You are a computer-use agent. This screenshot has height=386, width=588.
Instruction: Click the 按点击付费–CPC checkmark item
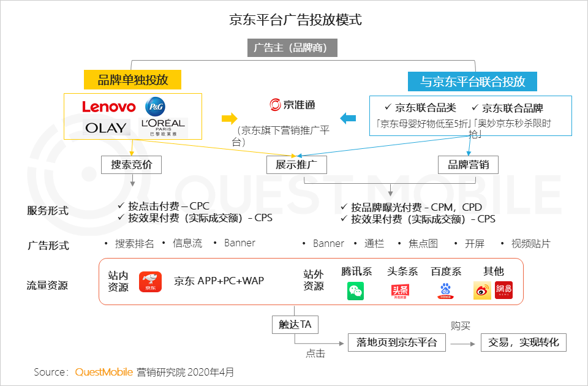tap(164, 206)
